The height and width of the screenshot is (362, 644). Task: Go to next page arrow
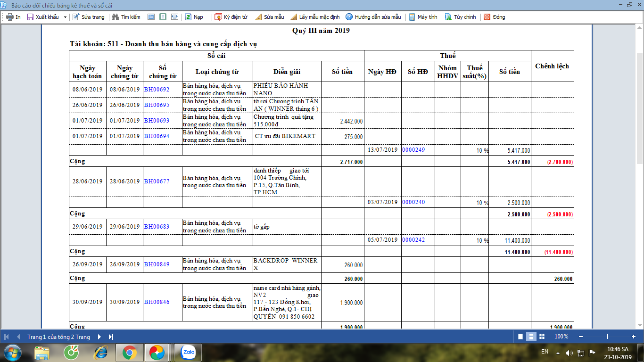(99, 337)
